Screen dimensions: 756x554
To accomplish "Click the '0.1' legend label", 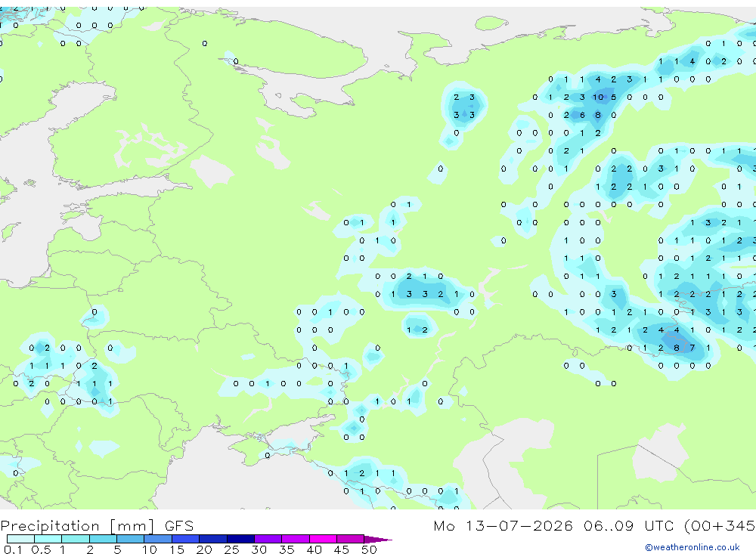I will 13,549.
